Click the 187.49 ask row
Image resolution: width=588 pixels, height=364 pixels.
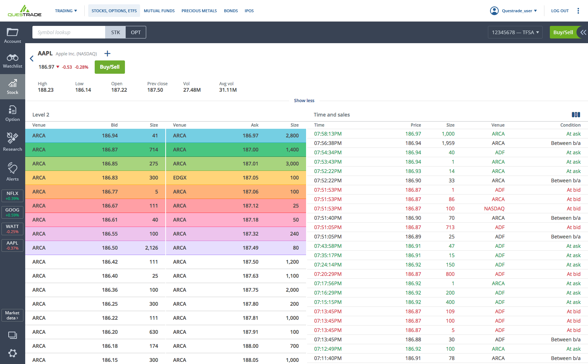pyautogui.click(x=236, y=248)
